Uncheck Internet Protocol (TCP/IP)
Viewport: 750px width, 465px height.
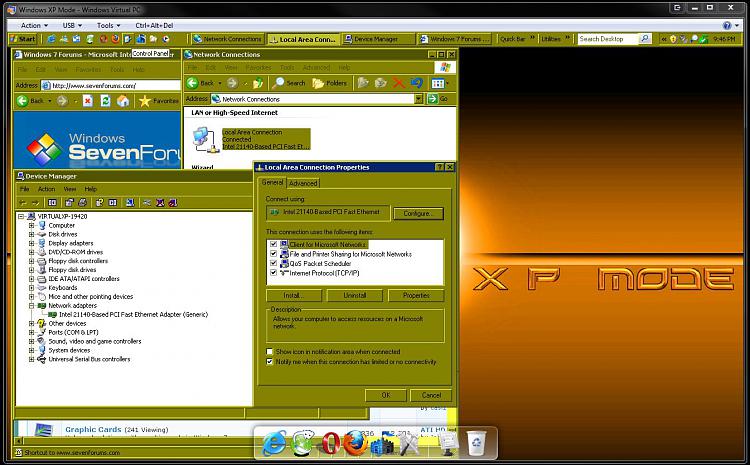274,273
